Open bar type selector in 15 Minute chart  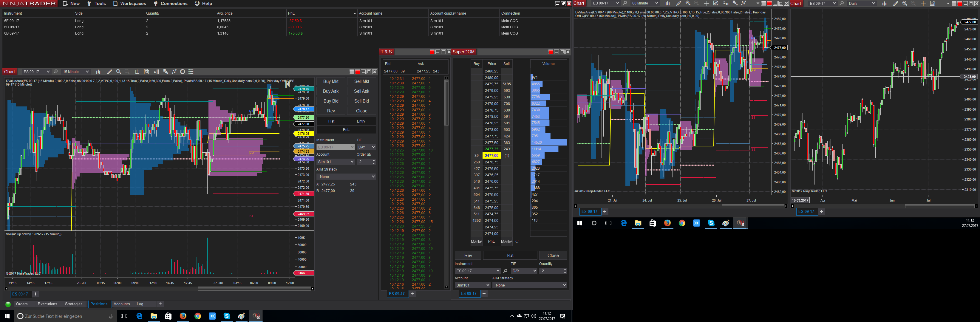coord(98,72)
